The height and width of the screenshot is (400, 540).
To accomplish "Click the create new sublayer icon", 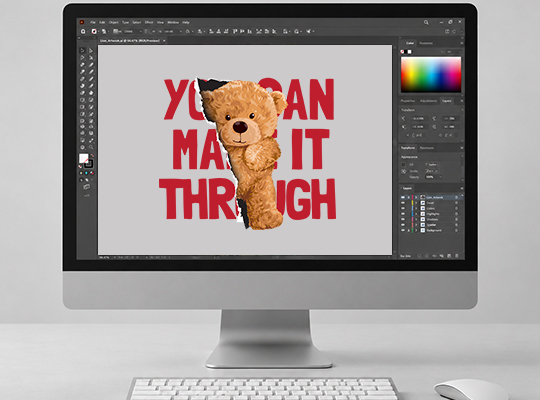I will pos(442,256).
